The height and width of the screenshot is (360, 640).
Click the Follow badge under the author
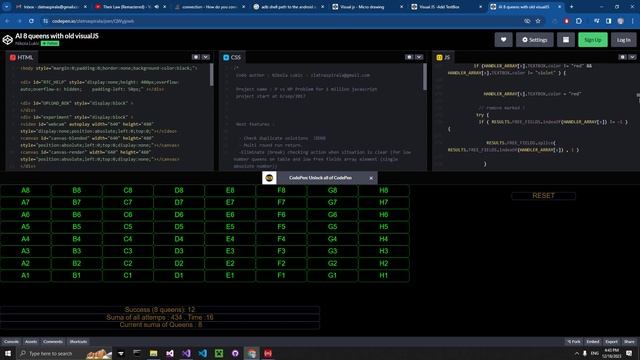point(50,43)
